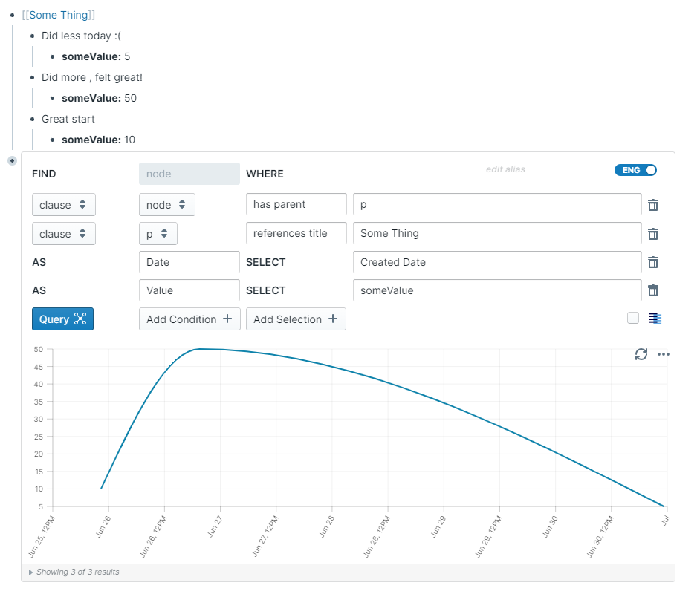Delete the 'has parent' clause row
This screenshot has width=700, height=597.
pos(653,205)
